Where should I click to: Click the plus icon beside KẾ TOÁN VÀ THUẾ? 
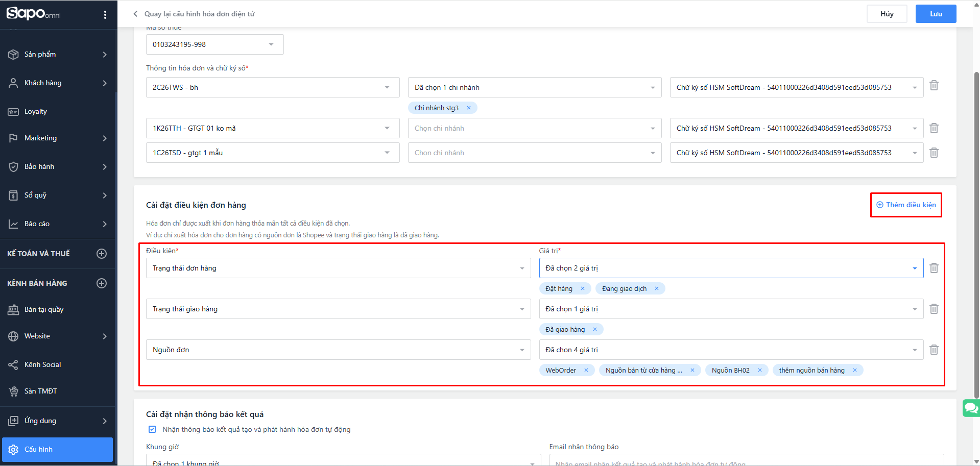pos(102,254)
